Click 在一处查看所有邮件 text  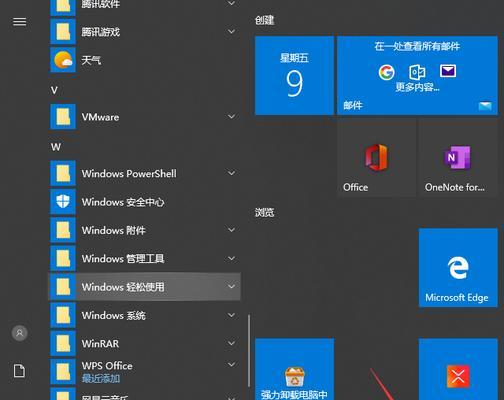pyautogui.click(x=417, y=46)
